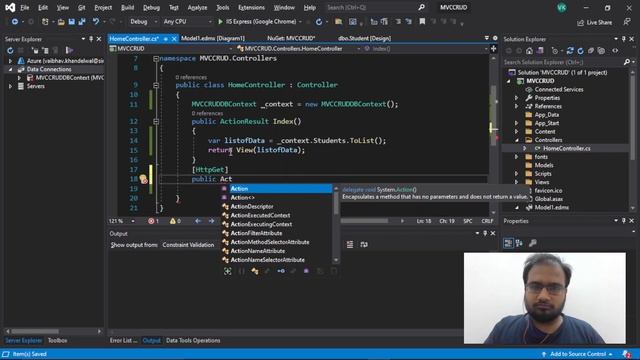The width and height of the screenshot is (640, 360).
Task: Open the Debug configuration dropdown
Action: click(x=143, y=22)
